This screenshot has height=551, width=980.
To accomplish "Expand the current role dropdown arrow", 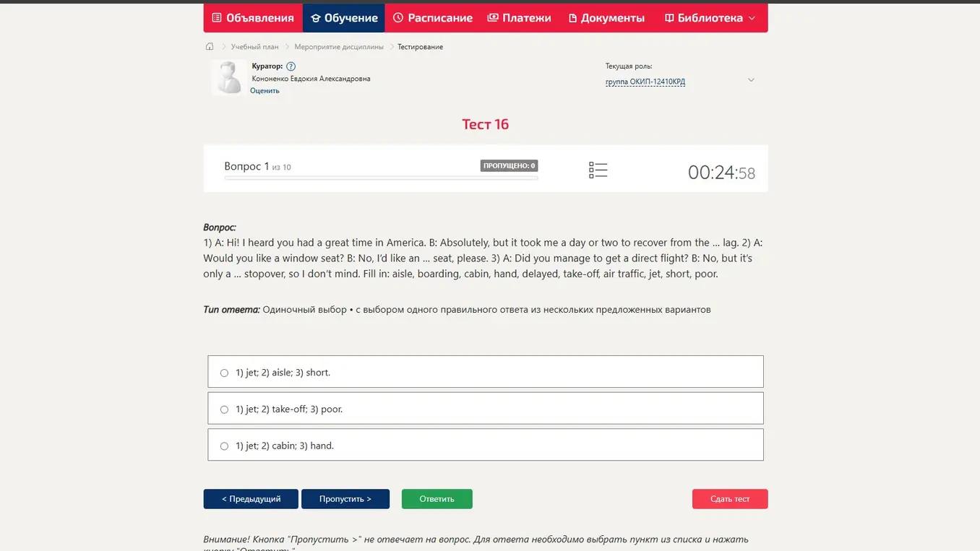I will [751, 80].
